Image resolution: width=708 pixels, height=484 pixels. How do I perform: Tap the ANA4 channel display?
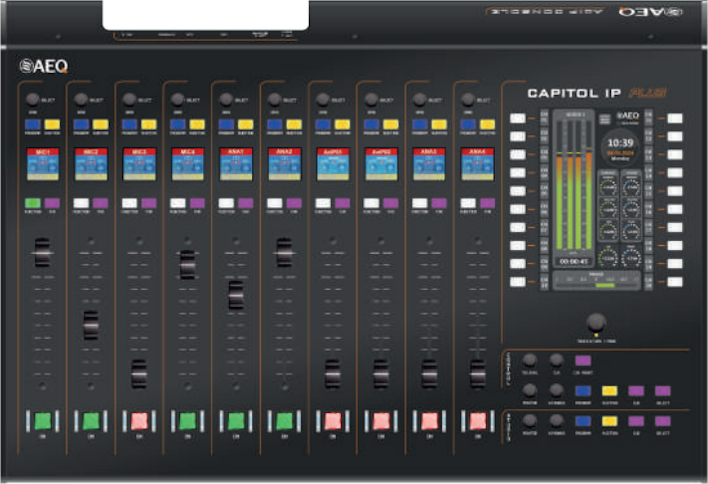coord(478,164)
